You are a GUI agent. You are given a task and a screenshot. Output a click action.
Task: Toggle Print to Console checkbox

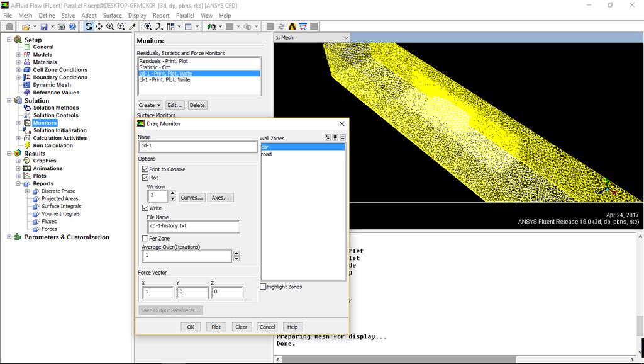click(x=145, y=169)
